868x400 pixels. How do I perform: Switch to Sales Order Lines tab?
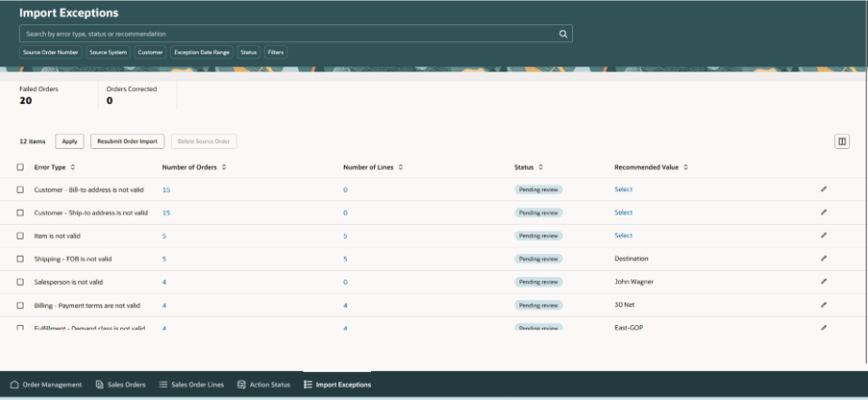(192, 385)
